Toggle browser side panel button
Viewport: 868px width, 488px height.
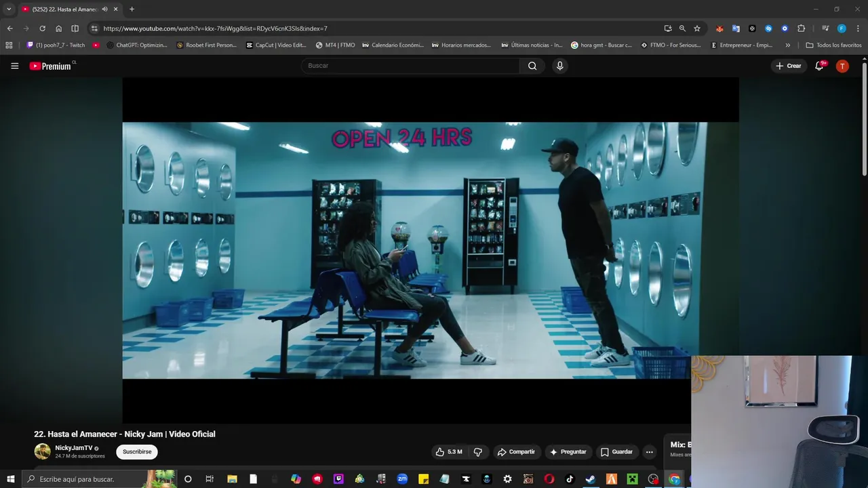[x=75, y=28]
